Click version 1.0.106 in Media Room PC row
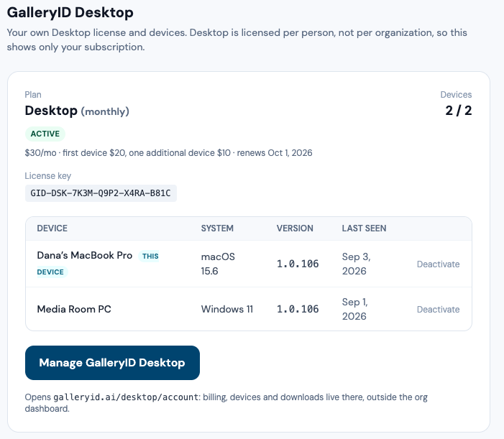The height and width of the screenshot is (439, 504). point(298,309)
